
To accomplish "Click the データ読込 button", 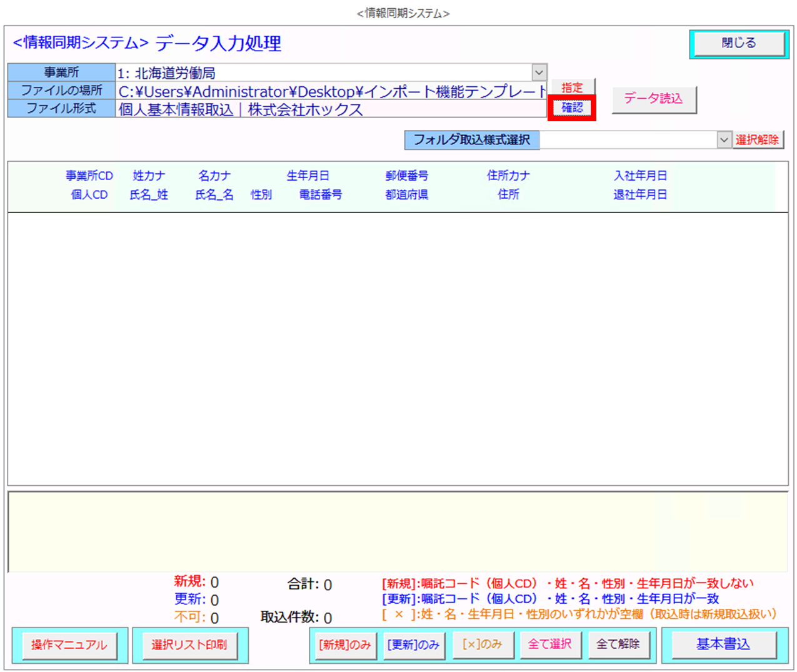I will click(653, 99).
